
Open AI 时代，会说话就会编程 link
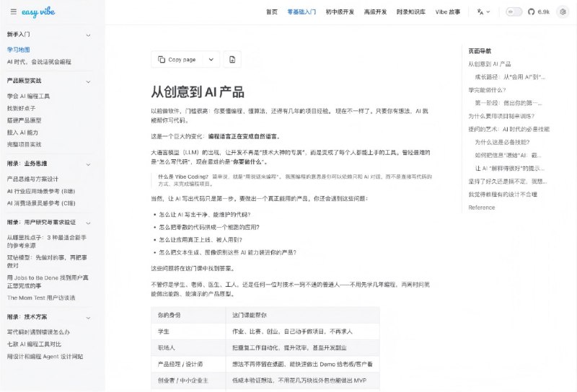[x=39, y=62]
